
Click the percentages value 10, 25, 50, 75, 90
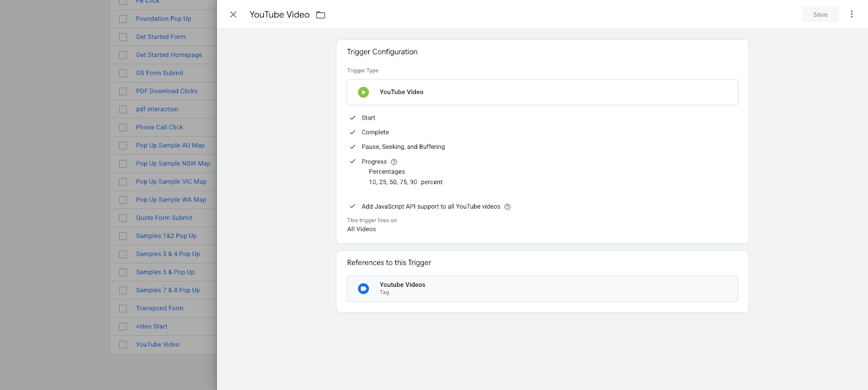393,183
